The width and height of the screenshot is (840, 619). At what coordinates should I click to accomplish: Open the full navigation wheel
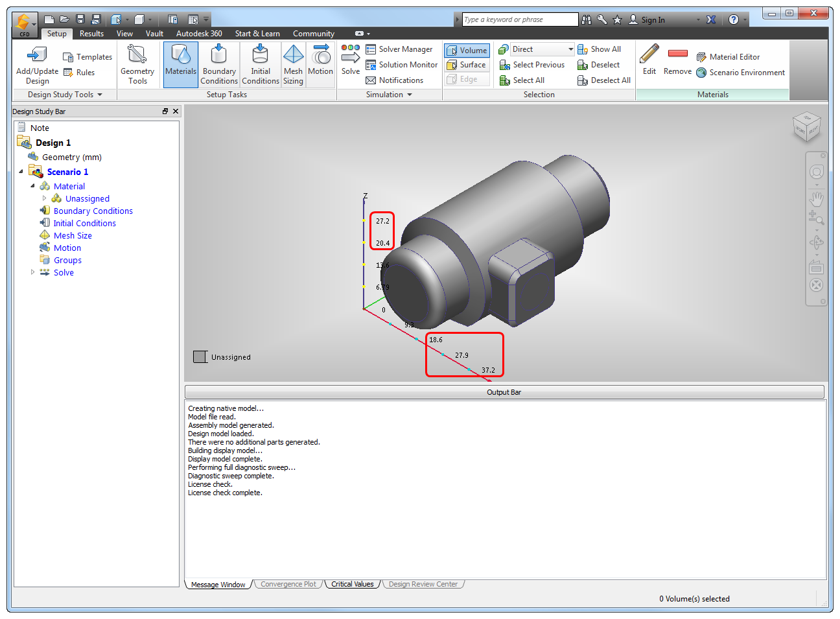pos(817,172)
